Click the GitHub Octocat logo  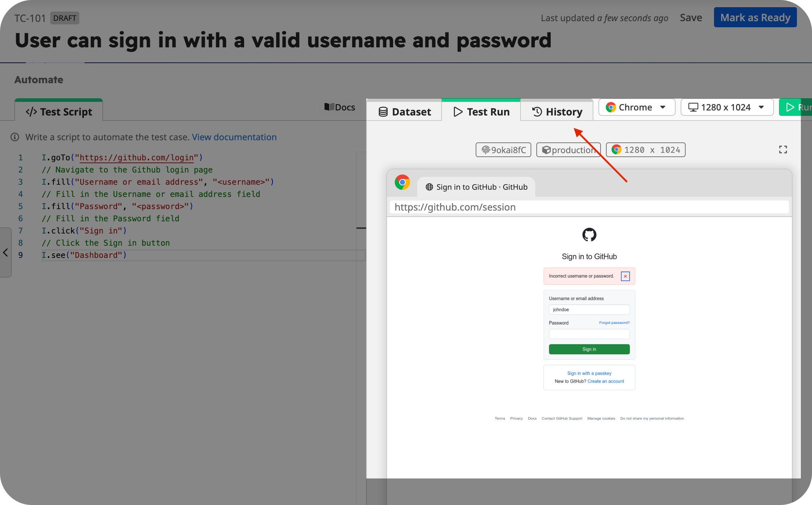589,235
